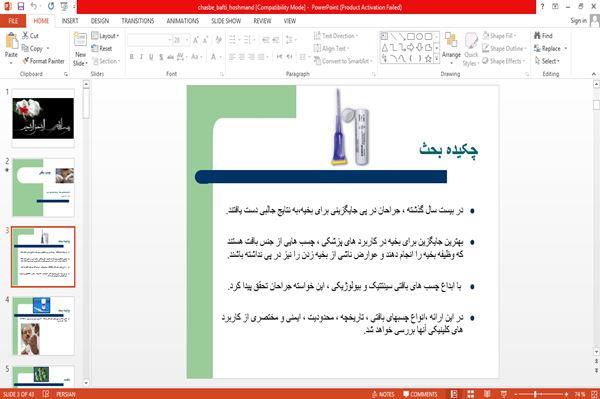Image resolution: width=600 pixels, height=399 pixels.
Task: Toggle Strikethrough formatting
Action: point(170,57)
